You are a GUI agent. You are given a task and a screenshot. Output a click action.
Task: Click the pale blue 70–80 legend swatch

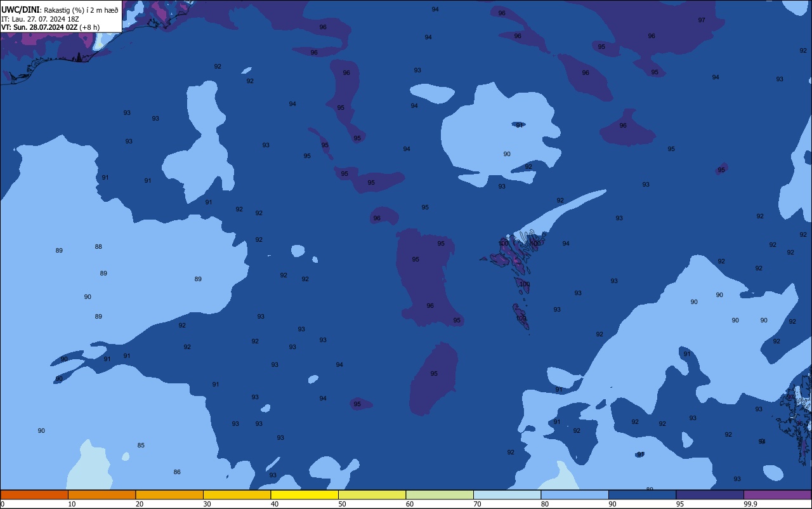[507, 494]
